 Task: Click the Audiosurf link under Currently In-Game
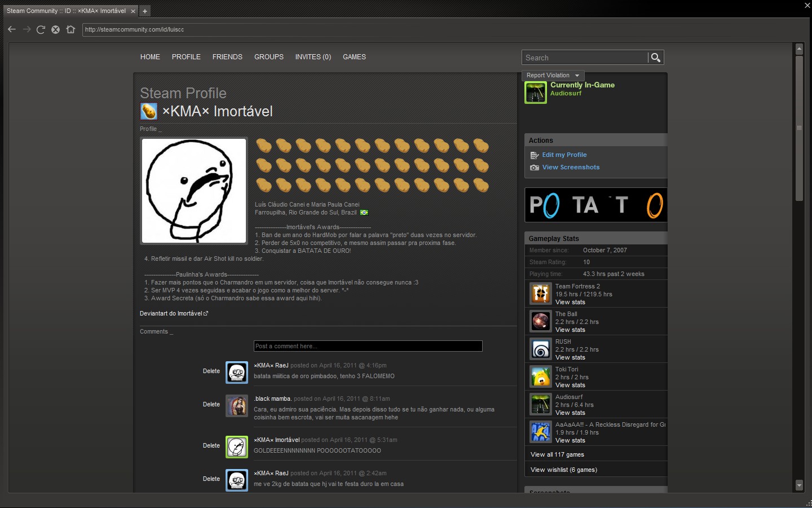click(x=566, y=93)
